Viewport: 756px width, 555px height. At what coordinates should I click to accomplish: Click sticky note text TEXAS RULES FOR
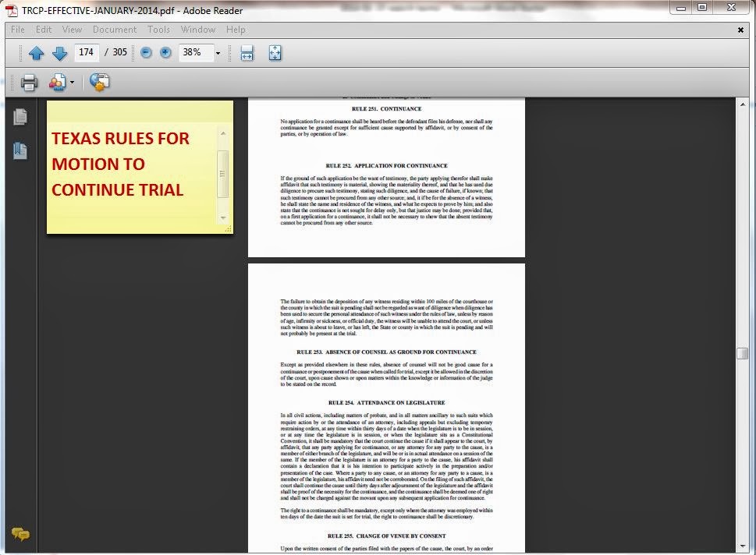click(120, 138)
